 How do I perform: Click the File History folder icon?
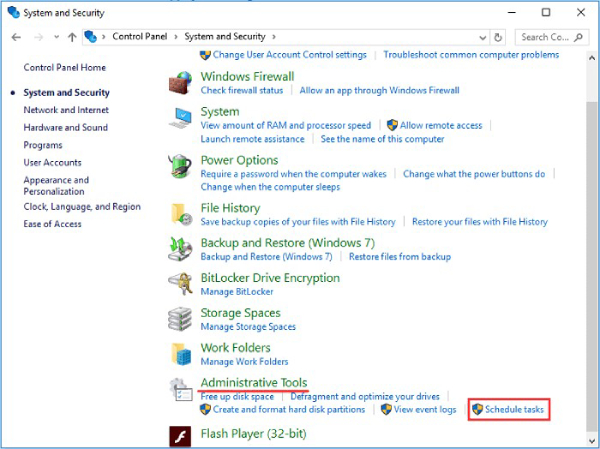point(181,214)
